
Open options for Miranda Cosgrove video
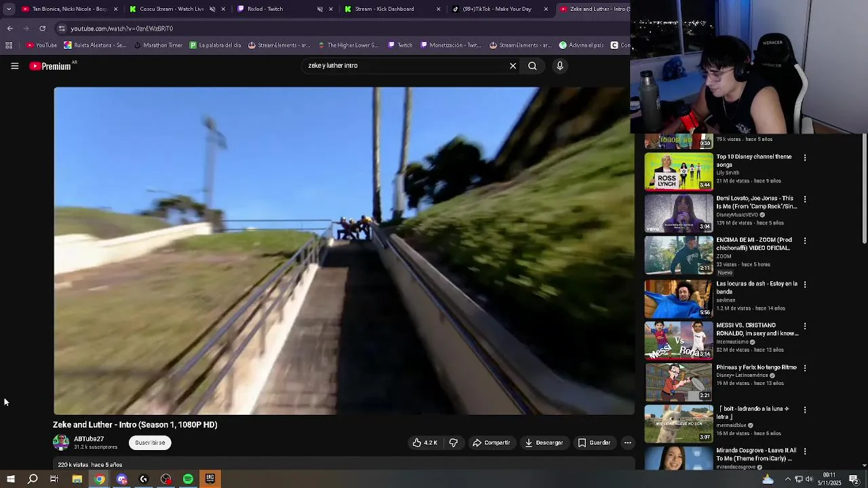(x=805, y=451)
